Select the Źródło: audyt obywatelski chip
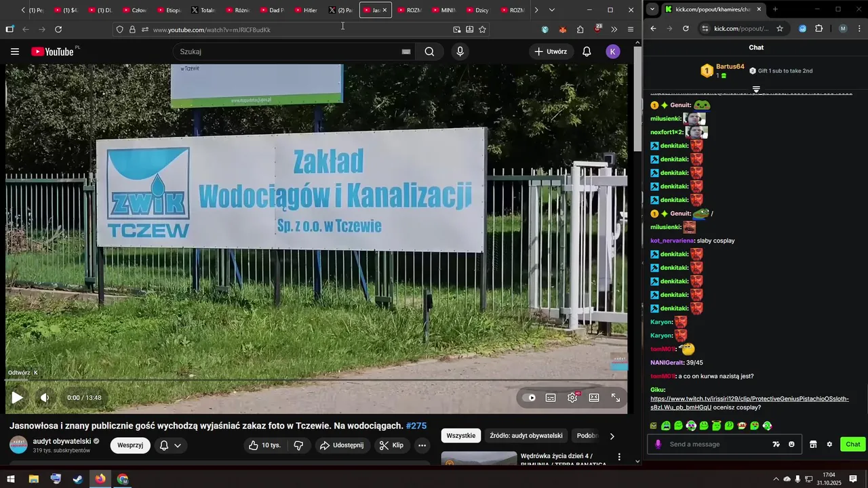 click(x=526, y=436)
